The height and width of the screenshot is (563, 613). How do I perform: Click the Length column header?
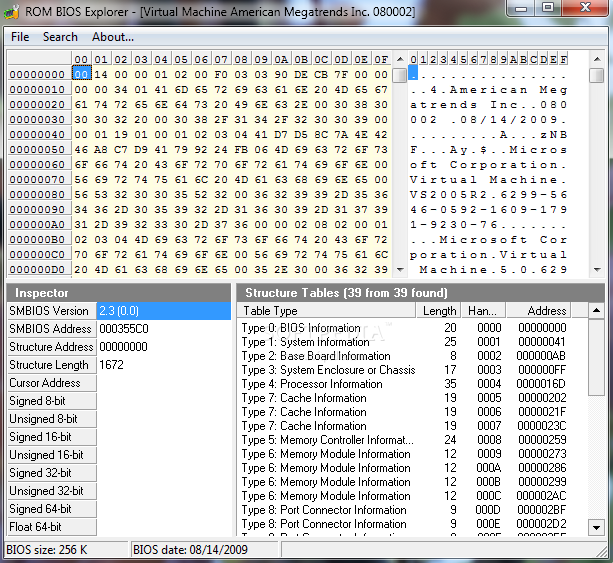[438, 311]
